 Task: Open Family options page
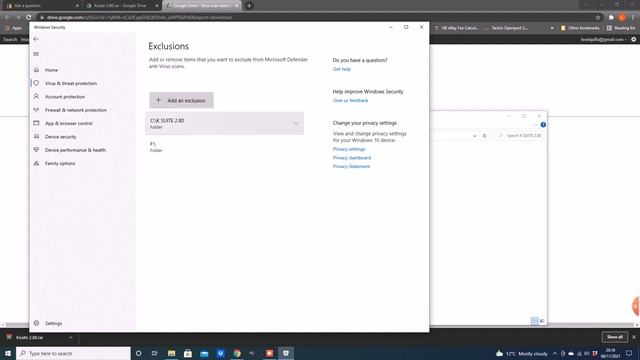point(60,163)
